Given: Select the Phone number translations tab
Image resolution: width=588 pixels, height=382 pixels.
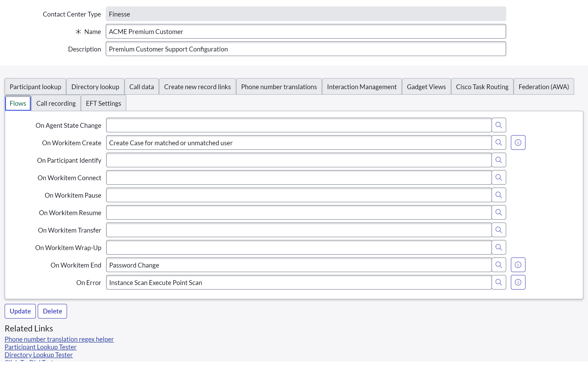Looking at the screenshot, I should (279, 87).
